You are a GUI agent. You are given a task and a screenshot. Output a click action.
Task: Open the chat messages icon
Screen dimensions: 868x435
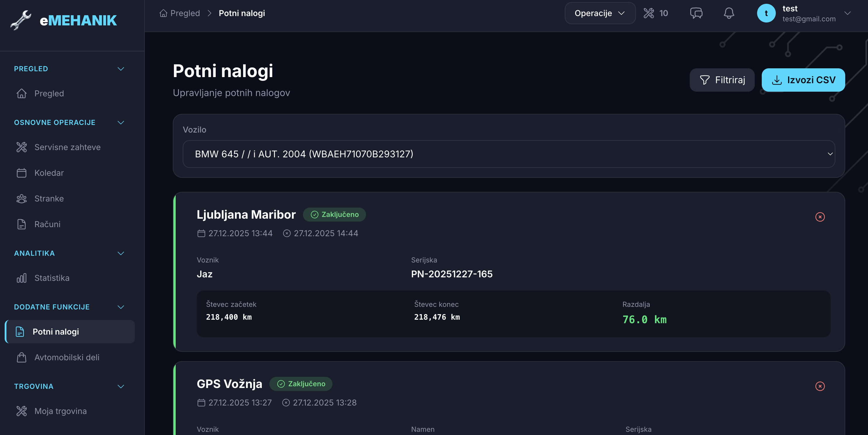click(x=696, y=13)
